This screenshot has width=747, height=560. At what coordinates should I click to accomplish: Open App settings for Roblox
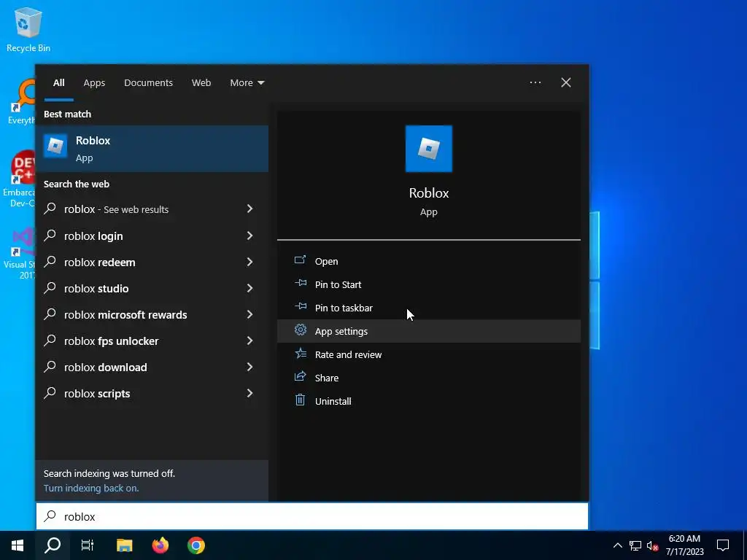(428, 331)
